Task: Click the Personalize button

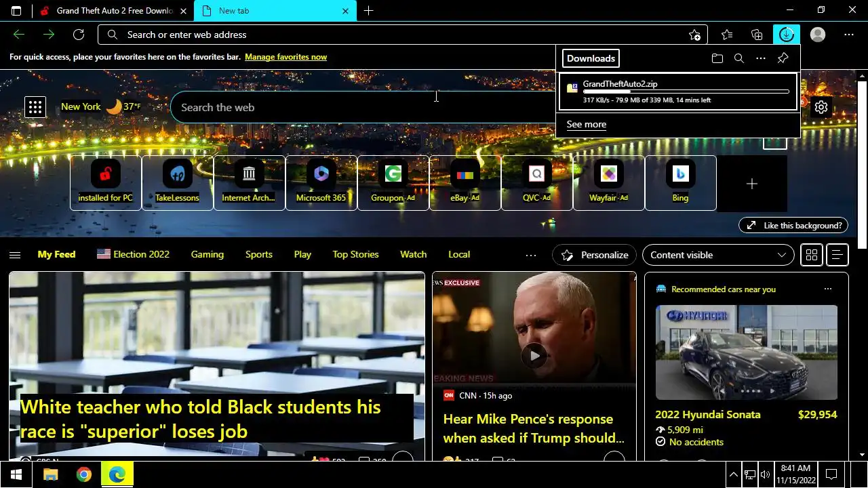Action: tap(595, 255)
